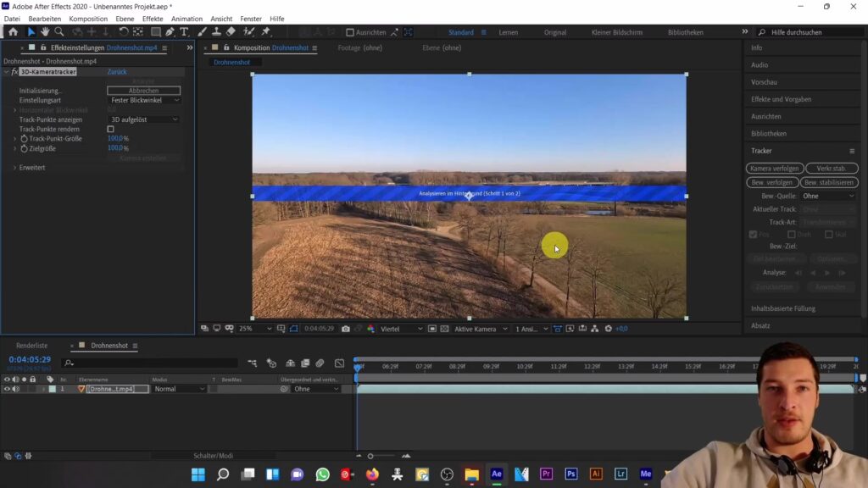Toggle the Track-Punkte rendern checkbox
The height and width of the screenshot is (488, 868).
click(x=110, y=129)
